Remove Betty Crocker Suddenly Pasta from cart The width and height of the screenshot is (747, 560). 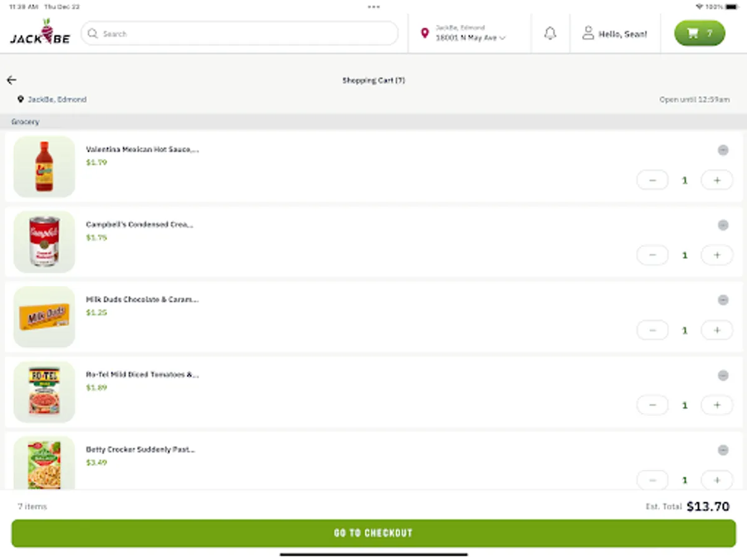pyautogui.click(x=723, y=450)
